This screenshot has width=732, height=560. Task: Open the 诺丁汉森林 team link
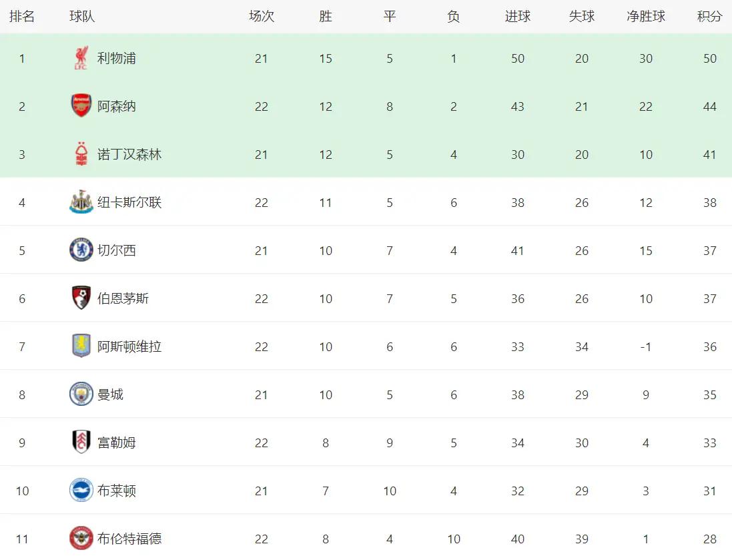click(x=129, y=154)
